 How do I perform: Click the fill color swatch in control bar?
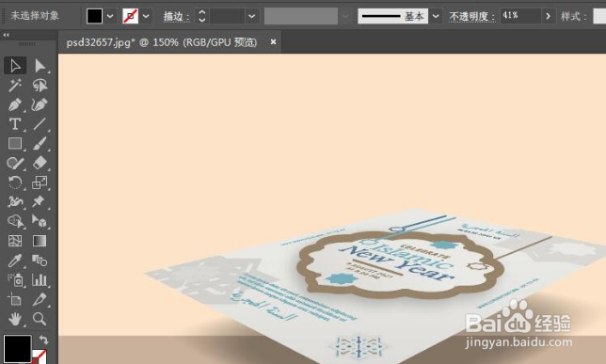coord(94,16)
